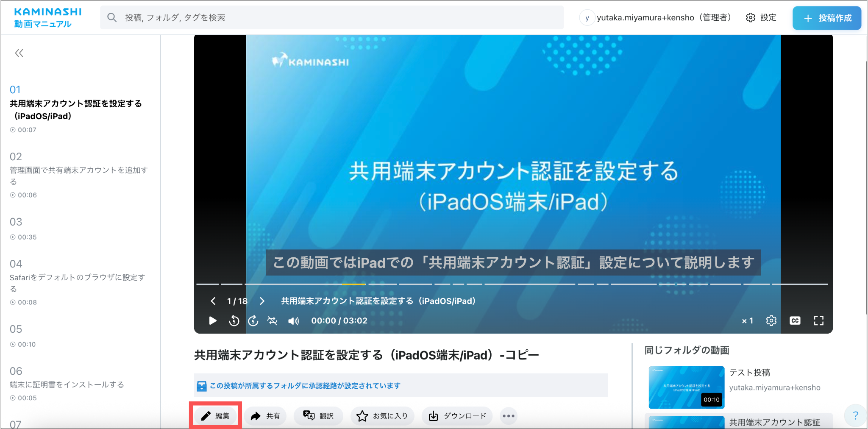The height and width of the screenshot is (429, 868).
Task: Change playback speed ×1
Action: pos(747,321)
